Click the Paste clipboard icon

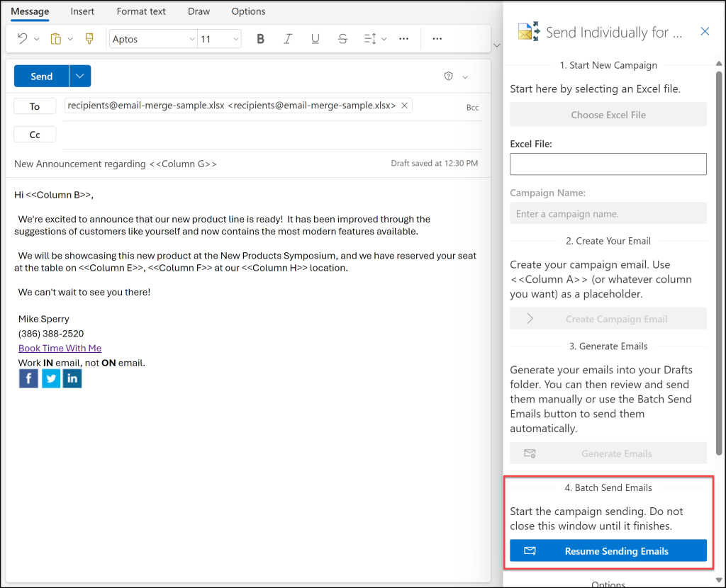click(55, 39)
